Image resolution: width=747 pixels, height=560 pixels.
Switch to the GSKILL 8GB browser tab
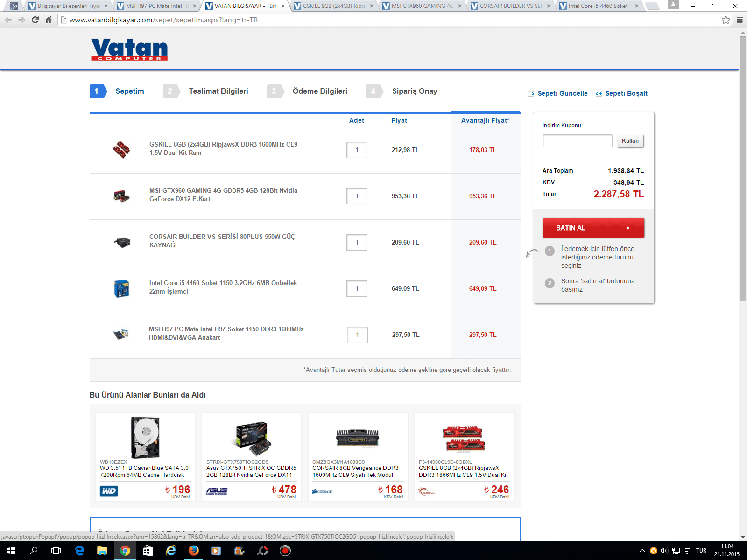point(333,6)
